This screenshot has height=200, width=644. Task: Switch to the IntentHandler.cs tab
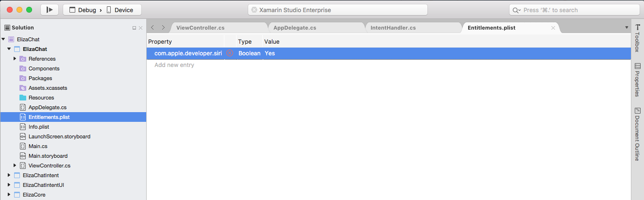click(x=393, y=28)
